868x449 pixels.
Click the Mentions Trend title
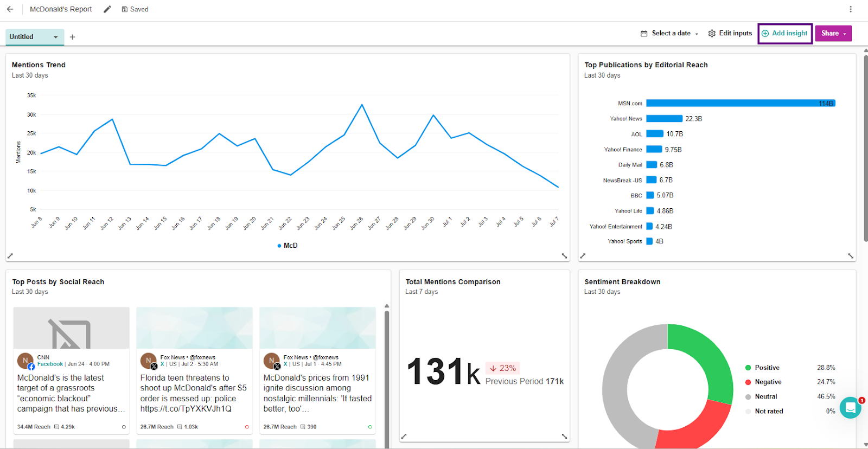click(39, 65)
